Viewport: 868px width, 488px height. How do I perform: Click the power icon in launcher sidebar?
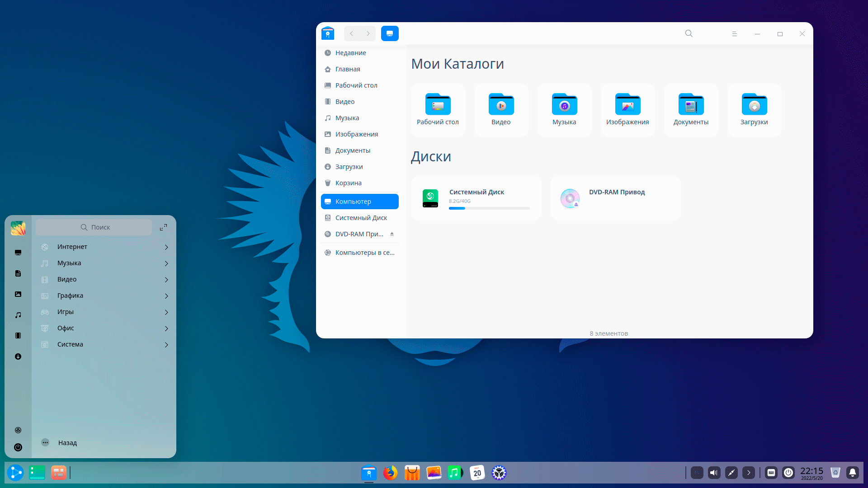[18, 447]
